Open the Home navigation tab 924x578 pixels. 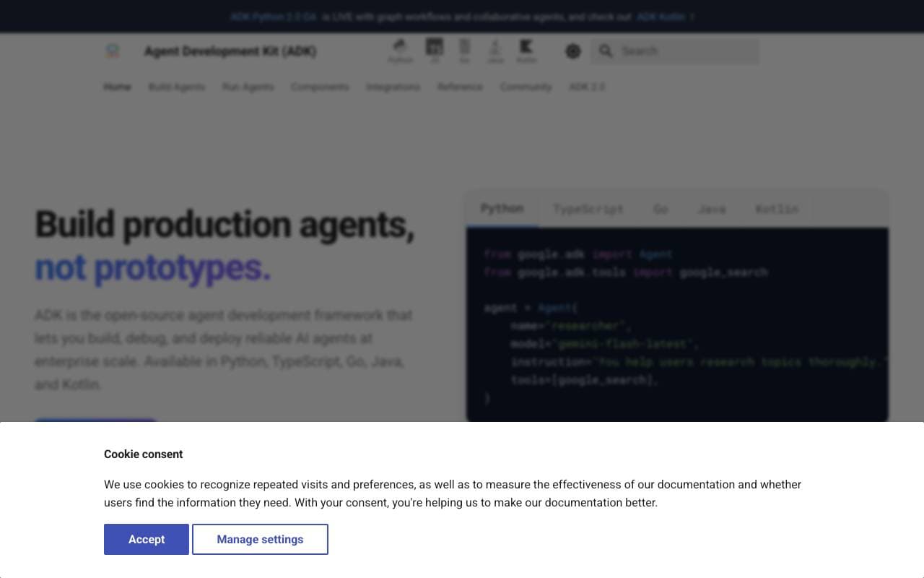coord(117,87)
